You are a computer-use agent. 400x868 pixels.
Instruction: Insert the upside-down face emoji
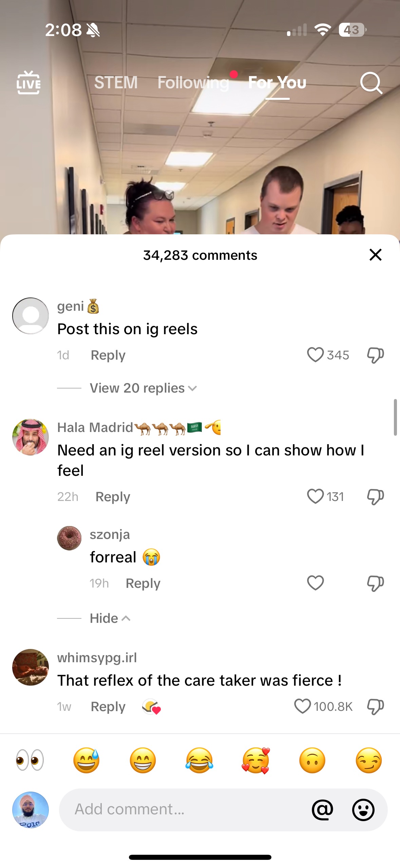coord(312,760)
